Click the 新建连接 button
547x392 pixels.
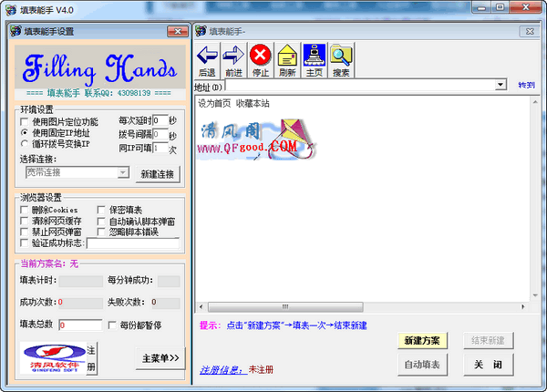tap(160, 173)
